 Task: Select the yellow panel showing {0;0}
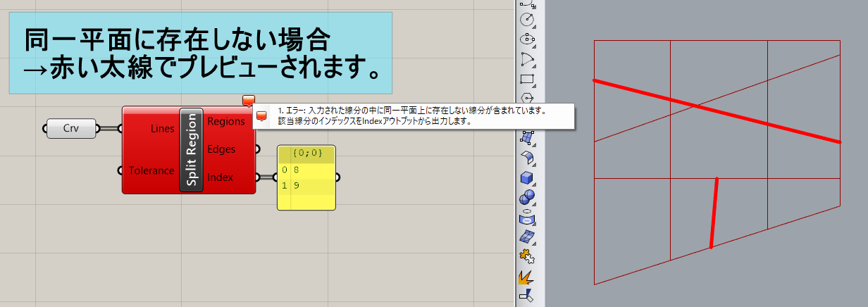click(306, 178)
